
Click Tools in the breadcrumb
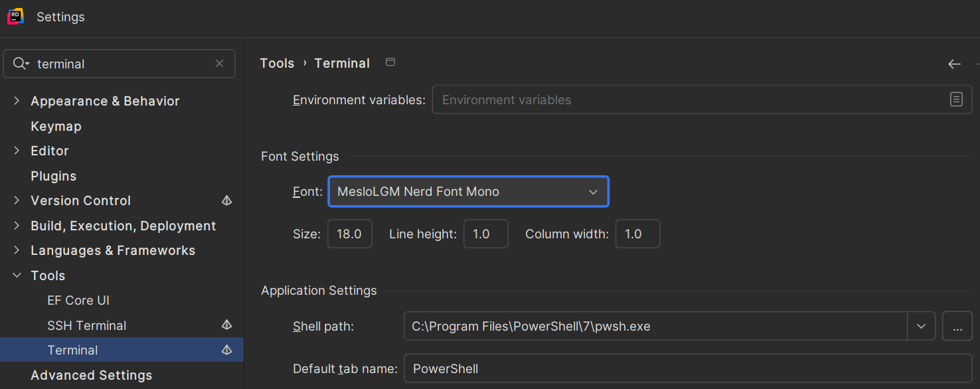(x=277, y=63)
